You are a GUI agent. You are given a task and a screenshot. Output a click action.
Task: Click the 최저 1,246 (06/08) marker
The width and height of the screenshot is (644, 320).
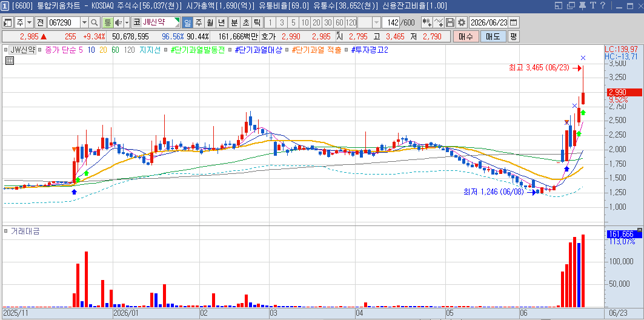pos(499,192)
